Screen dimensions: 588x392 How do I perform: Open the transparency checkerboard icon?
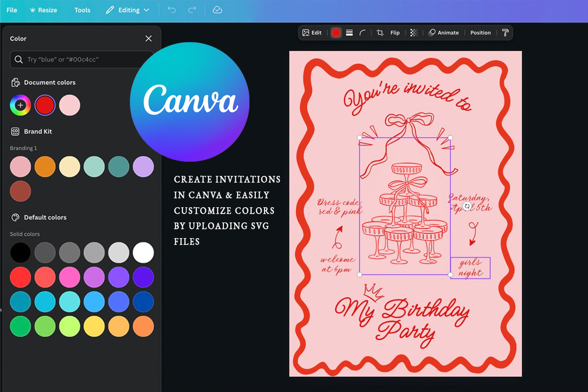tap(414, 33)
